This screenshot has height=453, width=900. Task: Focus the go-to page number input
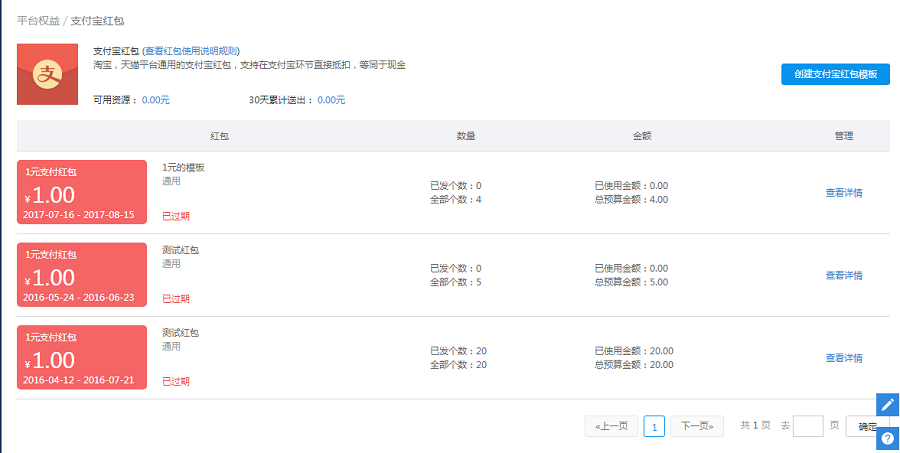[x=808, y=426]
